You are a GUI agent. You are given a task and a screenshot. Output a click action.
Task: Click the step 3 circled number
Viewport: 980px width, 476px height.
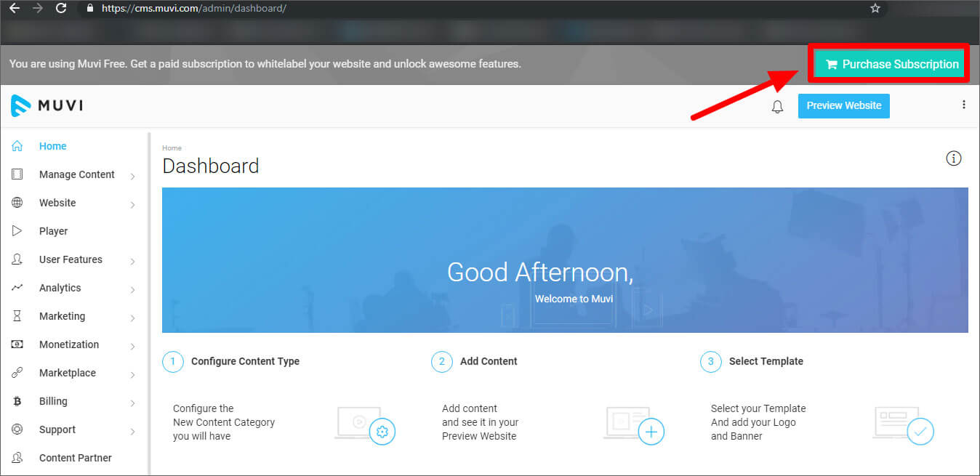pos(711,362)
